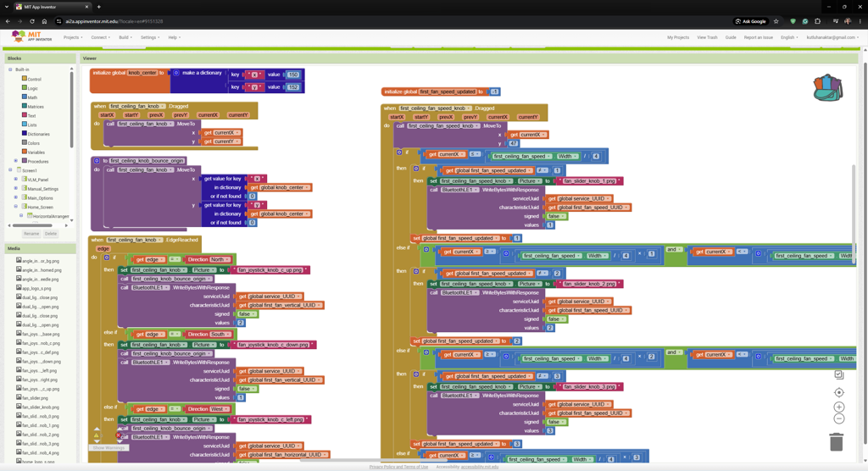Collapse the Built-in tree node
This screenshot has width=868, height=471.
(x=10, y=69)
